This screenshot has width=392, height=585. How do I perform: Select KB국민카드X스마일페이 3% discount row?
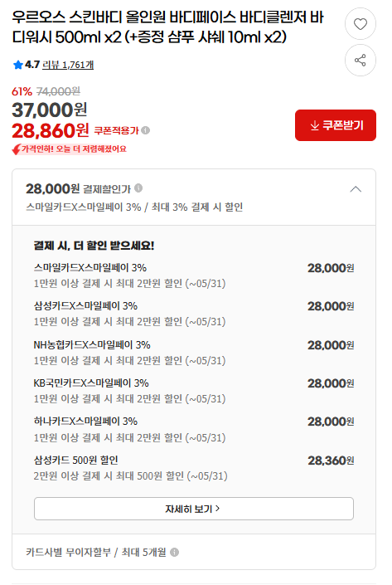coord(194,391)
